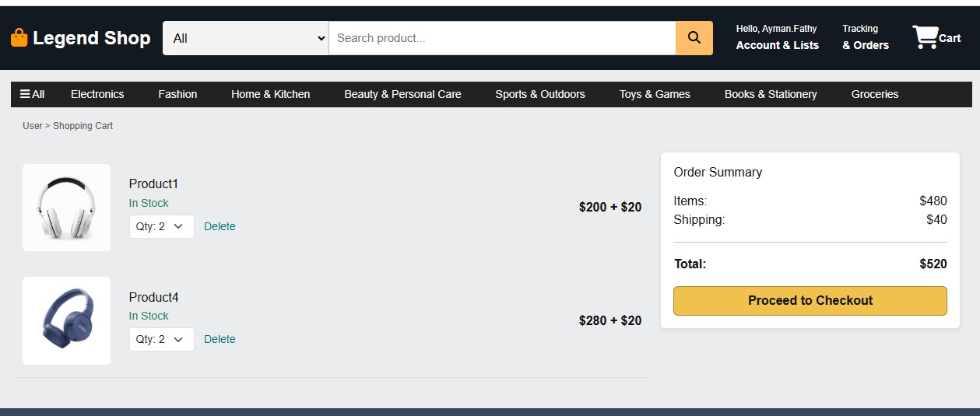Open the Groceries category

(x=875, y=94)
